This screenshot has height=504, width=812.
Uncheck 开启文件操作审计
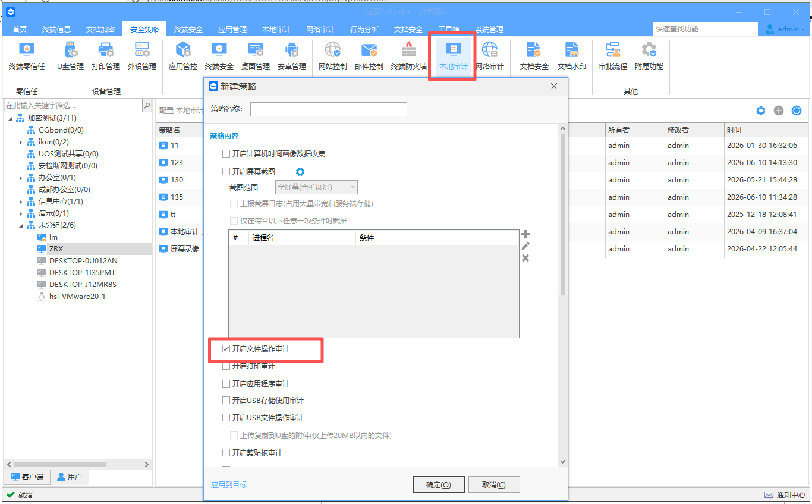coord(226,349)
